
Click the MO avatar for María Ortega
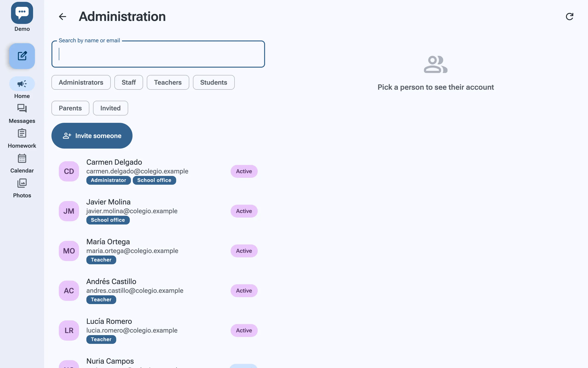tap(69, 251)
